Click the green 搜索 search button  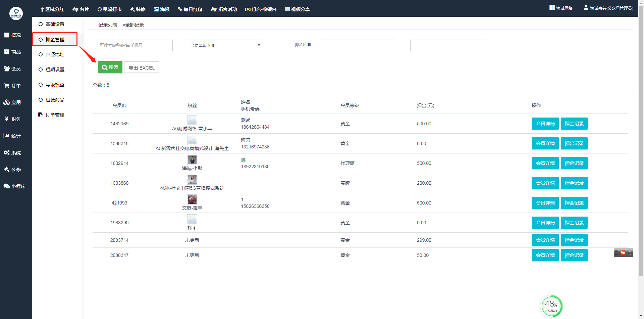pos(110,67)
